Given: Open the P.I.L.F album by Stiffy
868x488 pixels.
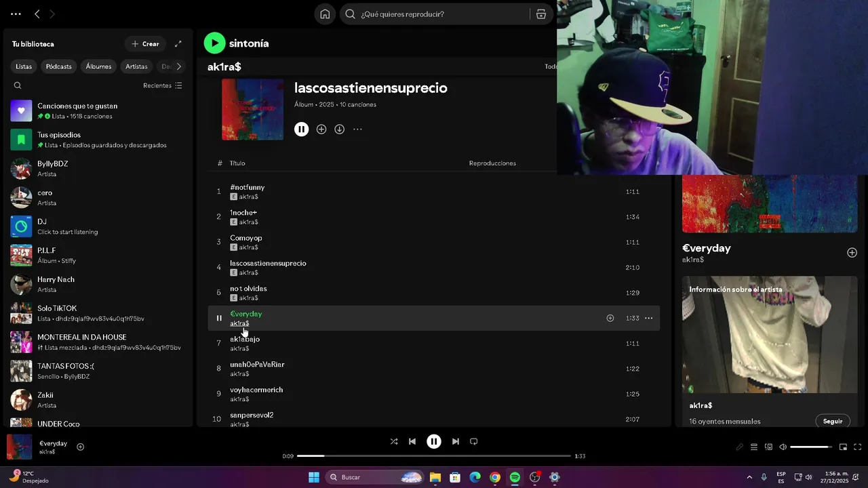Looking at the screenshot, I should pos(98,256).
